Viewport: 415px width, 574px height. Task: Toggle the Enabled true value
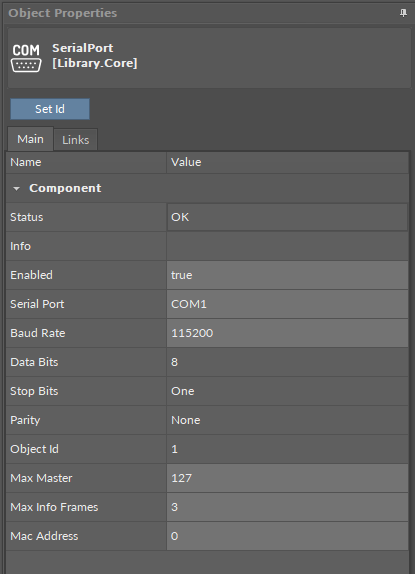(x=287, y=275)
